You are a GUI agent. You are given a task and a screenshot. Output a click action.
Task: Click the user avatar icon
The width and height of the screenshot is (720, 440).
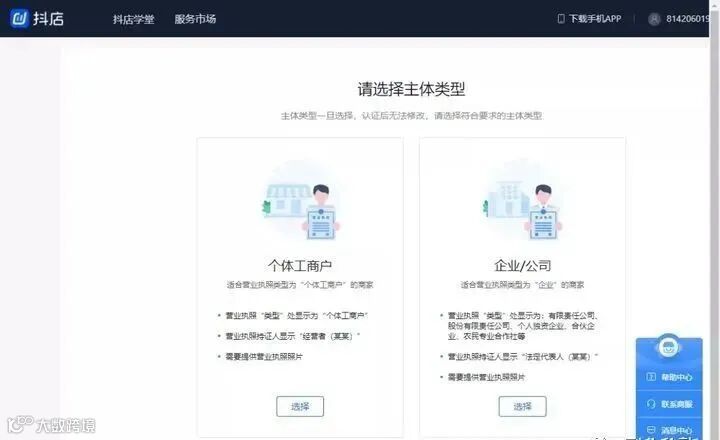[x=654, y=19]
